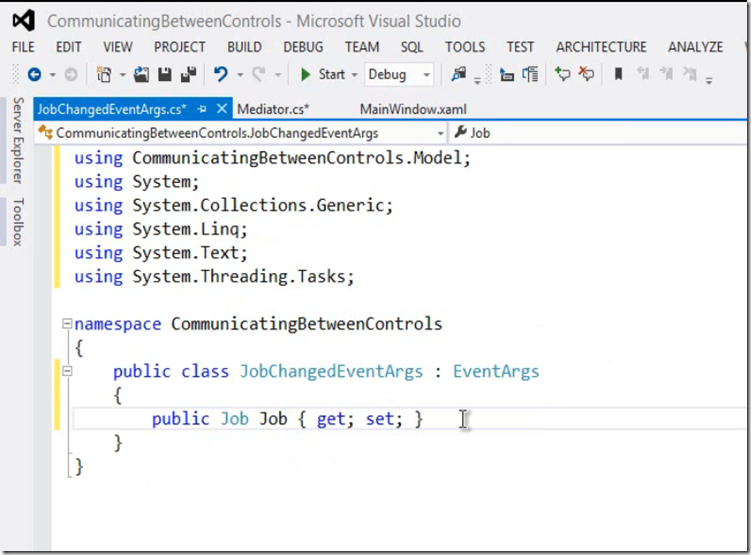751x555 pixels.
Task: Click the Comment selected lines icon
Action: click(x=562, y=74)
